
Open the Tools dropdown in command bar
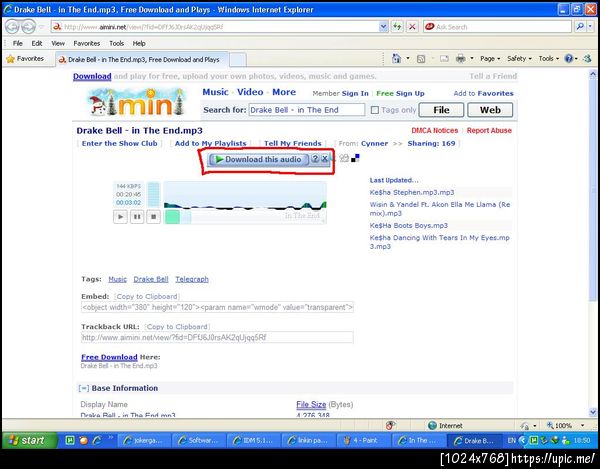click(549, 59)
